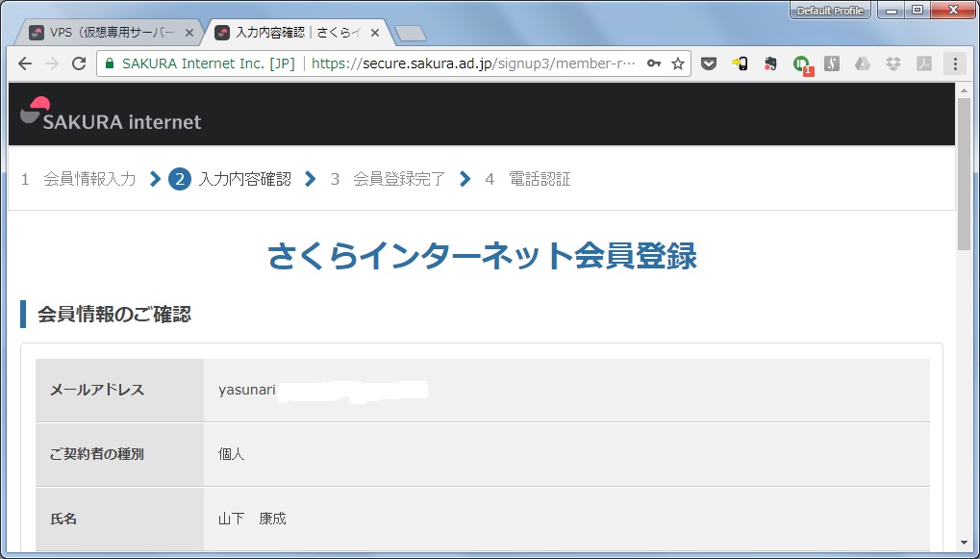Click the name value 山下 康成
Viewport: 980px width, 559px height.
tap(252, 519)
